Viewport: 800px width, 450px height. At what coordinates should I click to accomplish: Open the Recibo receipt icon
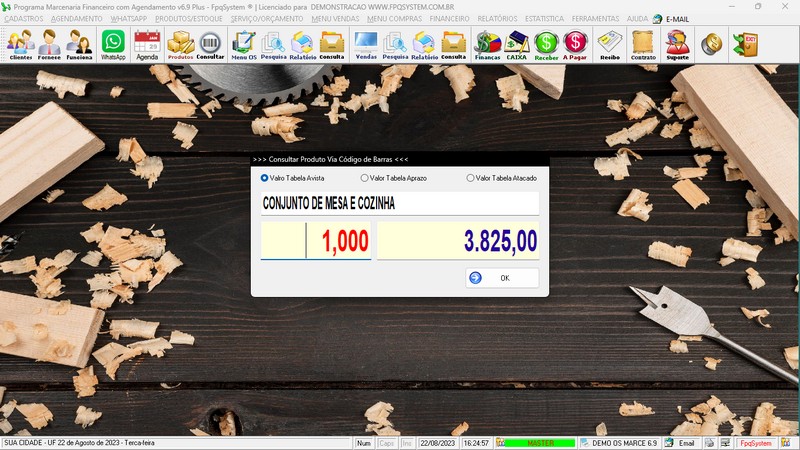[610, 45]
